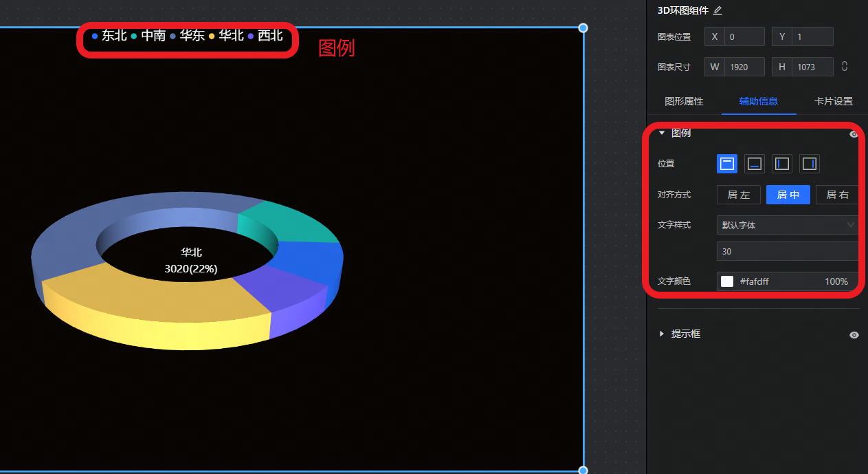The height and width of the screenshot is (474, 868).
Task: Select 居中 alignment option
Action: click(788, 195)
